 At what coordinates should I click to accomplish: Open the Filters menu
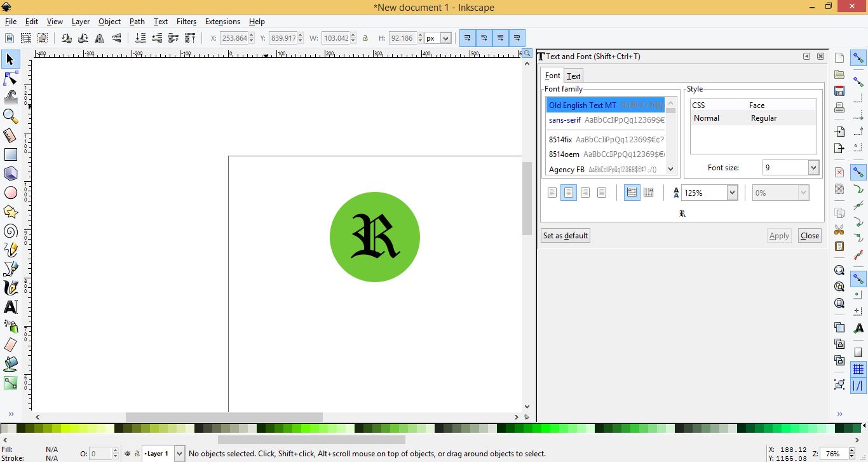186,21
